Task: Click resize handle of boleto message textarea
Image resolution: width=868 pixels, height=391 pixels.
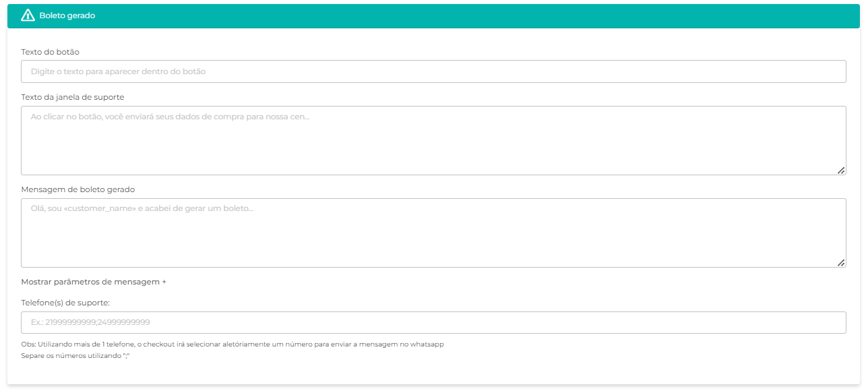Action: (841, 263)
